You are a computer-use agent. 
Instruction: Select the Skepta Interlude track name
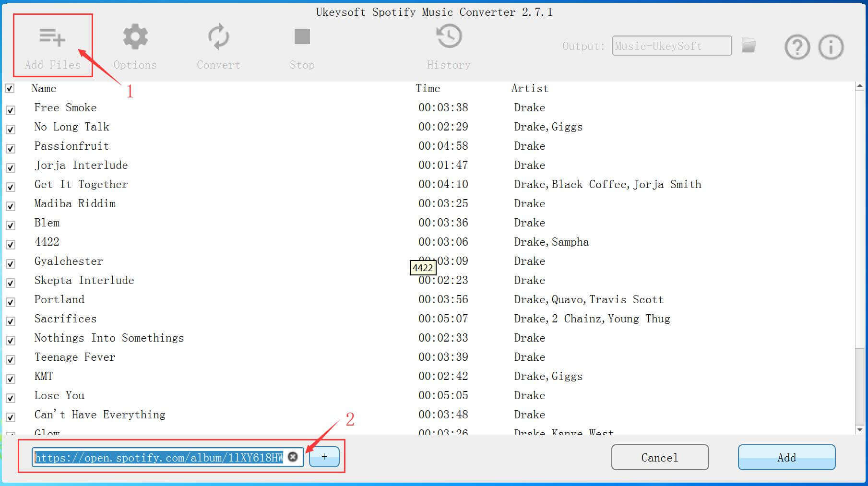click(x=84, y=280)
